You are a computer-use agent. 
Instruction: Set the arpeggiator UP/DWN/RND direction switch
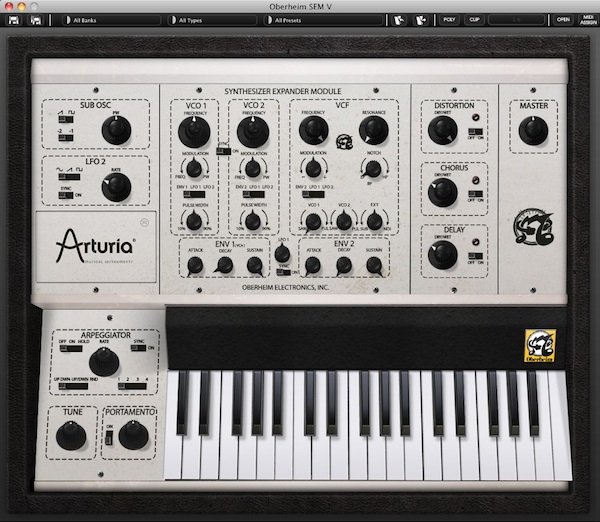click(x=73, y=386)
